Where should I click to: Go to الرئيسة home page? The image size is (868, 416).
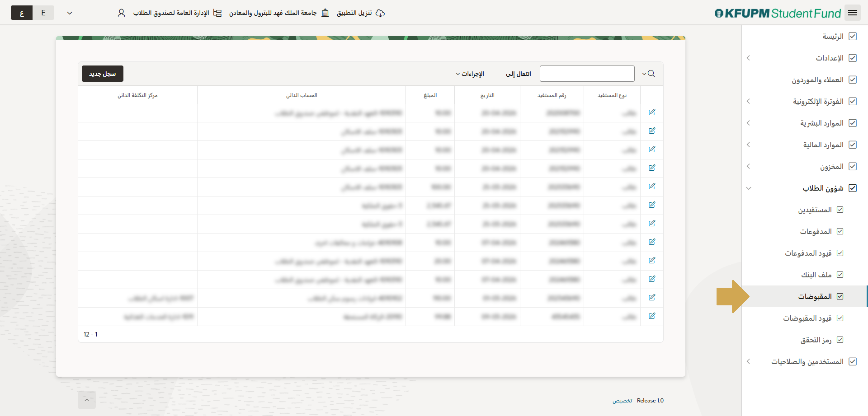point(833,36)
